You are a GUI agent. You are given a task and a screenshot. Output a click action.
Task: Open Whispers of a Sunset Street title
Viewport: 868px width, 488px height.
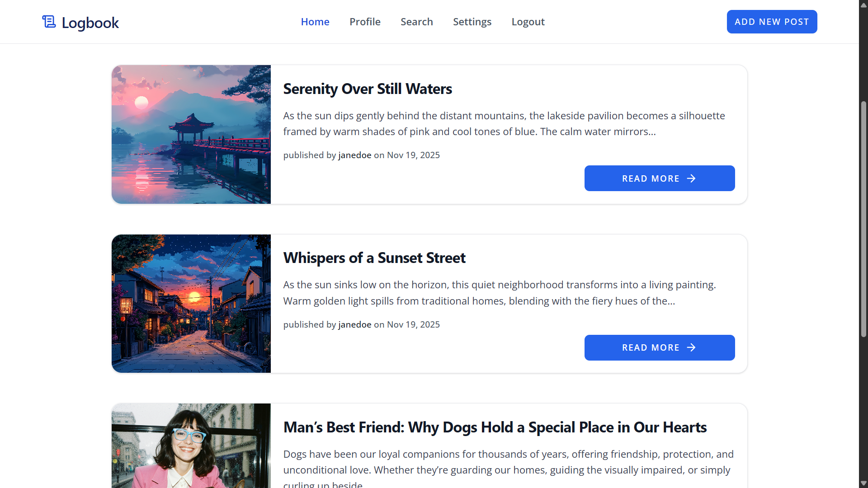[374, 258]
